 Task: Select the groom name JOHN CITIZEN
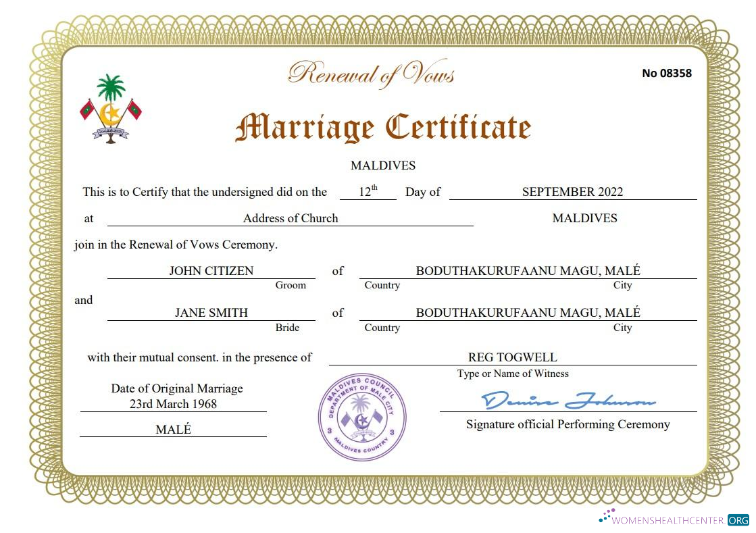211,270
